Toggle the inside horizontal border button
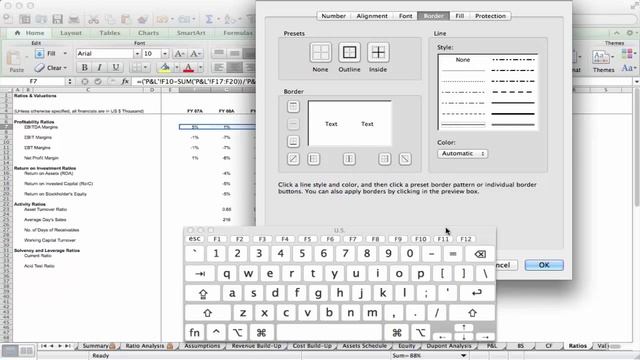 pyautogui.click(x=293, y=124)
